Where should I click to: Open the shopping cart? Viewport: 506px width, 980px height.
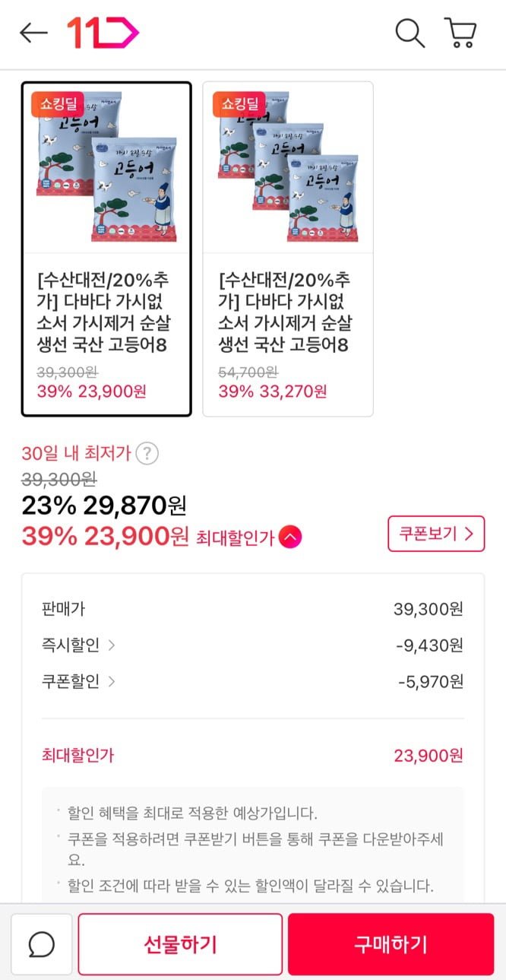(460, 33)
